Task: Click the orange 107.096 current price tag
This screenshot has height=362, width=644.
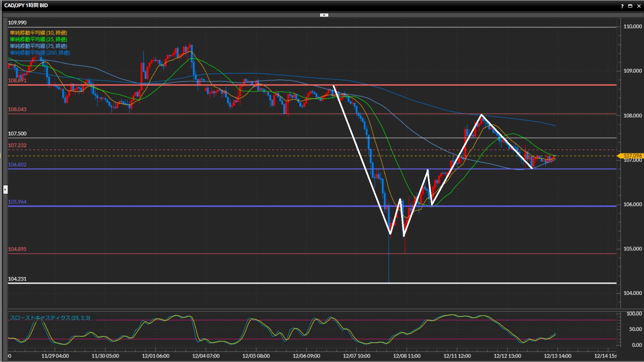Action: (x=631, y=156)
